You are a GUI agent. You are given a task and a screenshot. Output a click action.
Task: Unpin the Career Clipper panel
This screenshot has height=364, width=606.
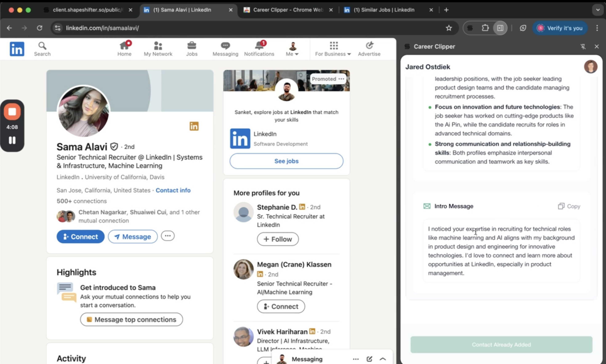pos(583,46)
